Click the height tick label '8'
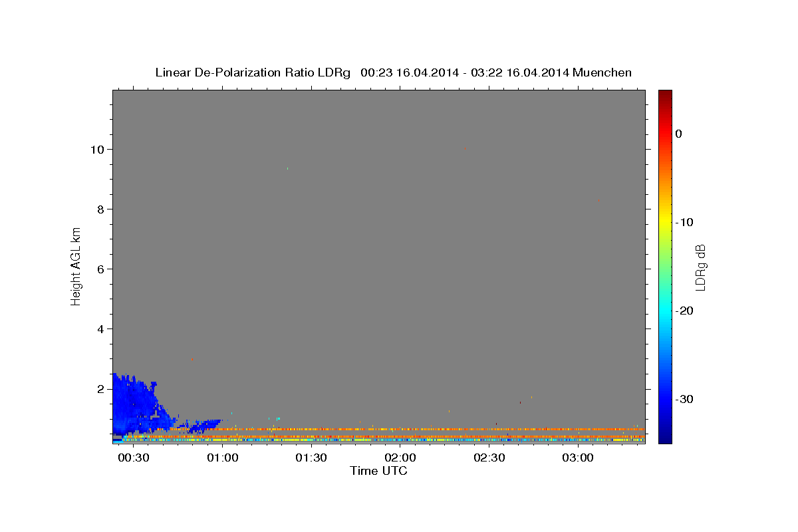This screenshot has height=532, width=798. 99,209
